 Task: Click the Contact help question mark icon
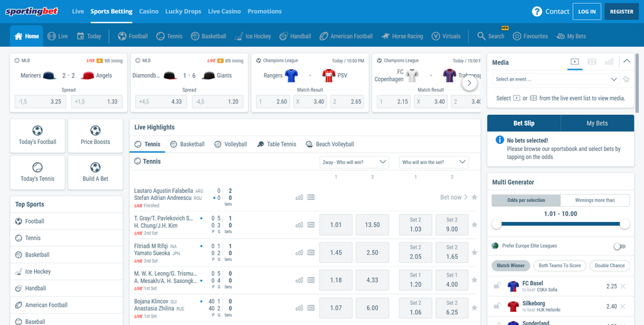536,11
